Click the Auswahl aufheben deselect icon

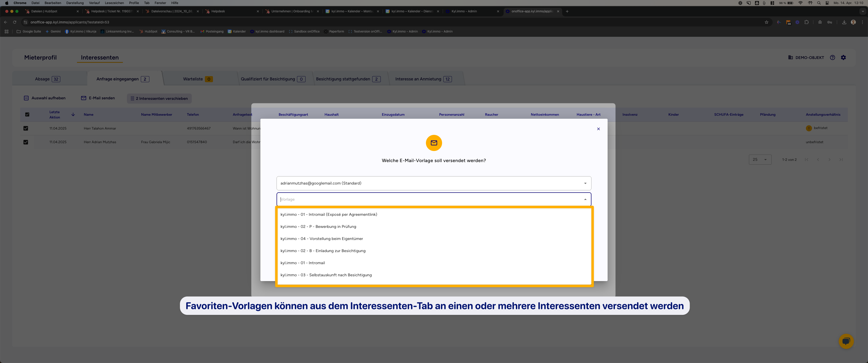click(x=26, y=98)
